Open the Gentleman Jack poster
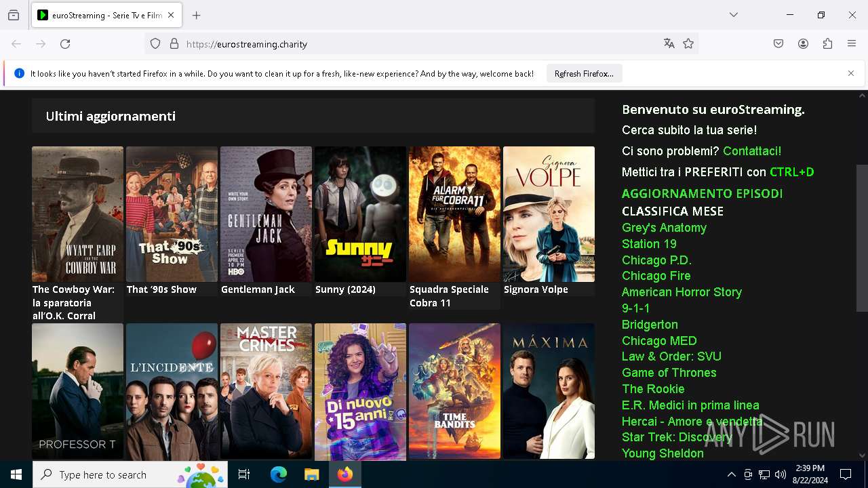This screenshot has width=868, height=488. pyautogui.click(x=266, y=214)
